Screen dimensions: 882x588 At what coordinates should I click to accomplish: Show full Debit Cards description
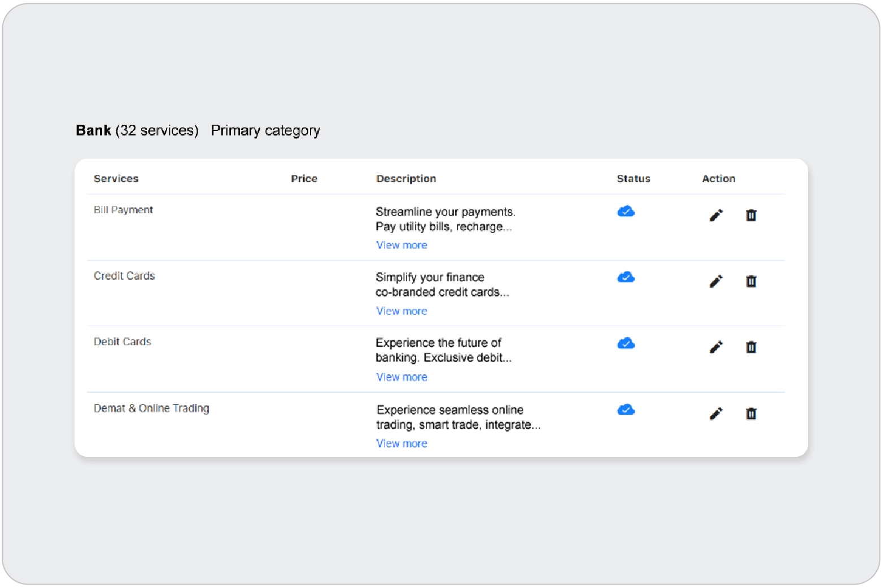click(401, 378)
